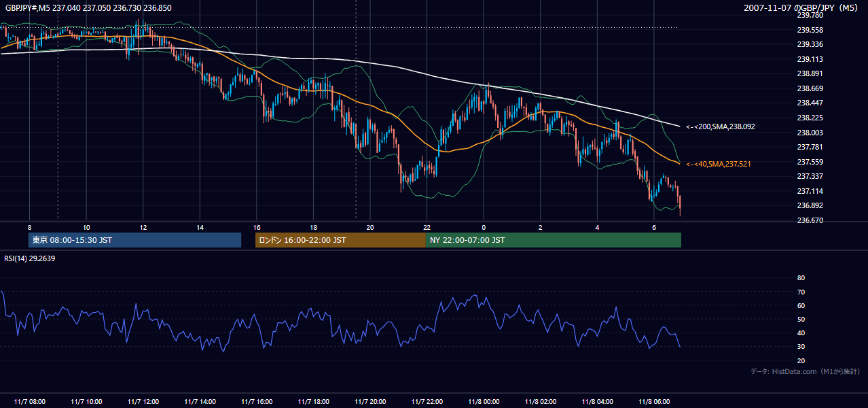Click the price axis value 237.114

click(x=810, y=191)
